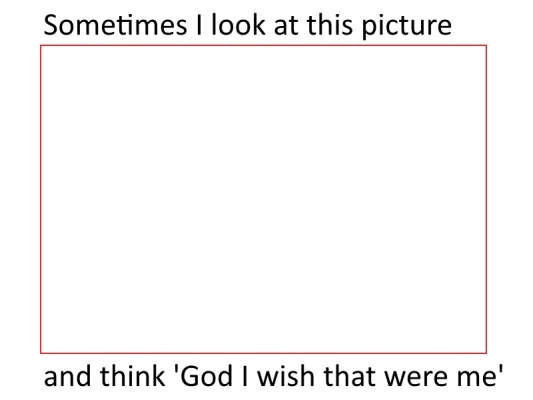Viewport: 533px width, 400px height.
Task: Click the capital 'I' in the top caption
Action: [x=199, y=25]
